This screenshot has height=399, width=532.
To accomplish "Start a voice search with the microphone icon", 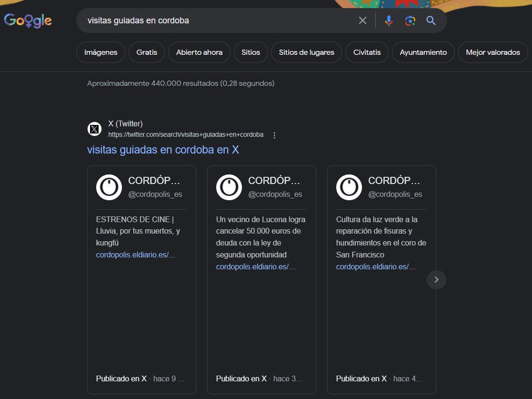I will click(x=389, y=20).
